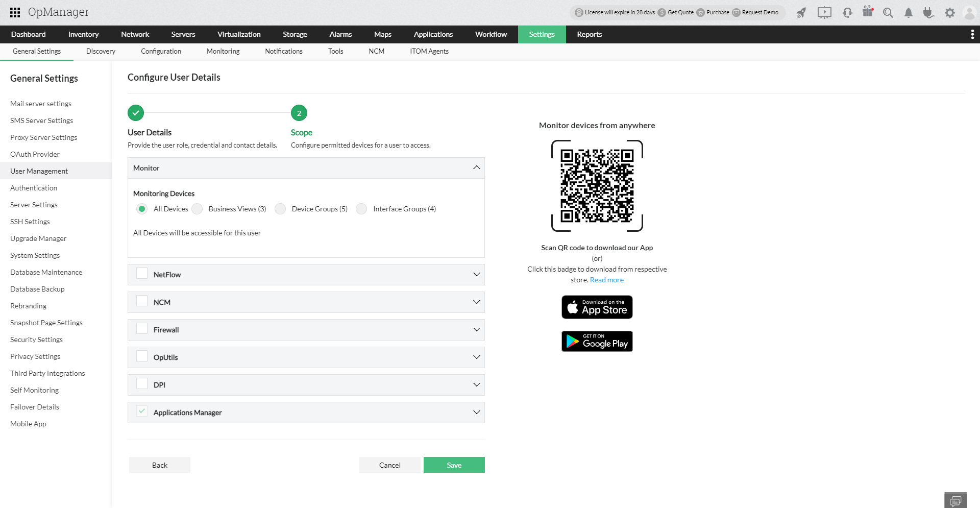Click the QR code image

click(597, 186)
